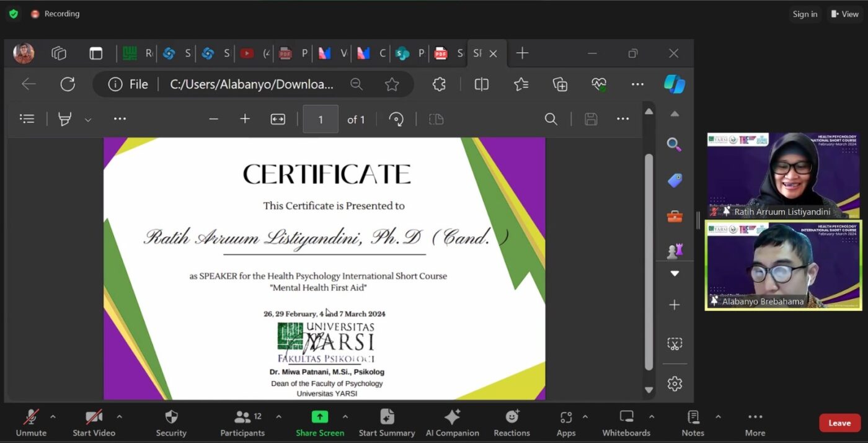
Task: Select the PDF highlight tool
Action: point(64,119)
